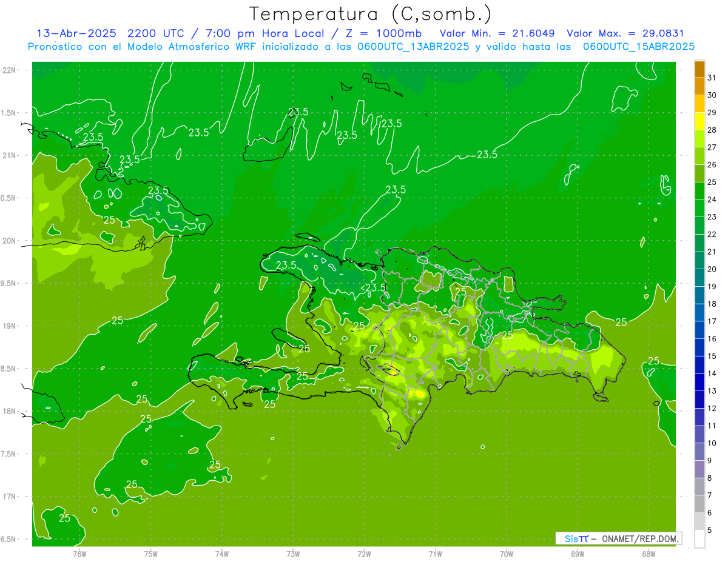728x562 pixels.
Task: Click the '71W' longitude axis label
Action: pyautogui.click(x=435, y=554)
